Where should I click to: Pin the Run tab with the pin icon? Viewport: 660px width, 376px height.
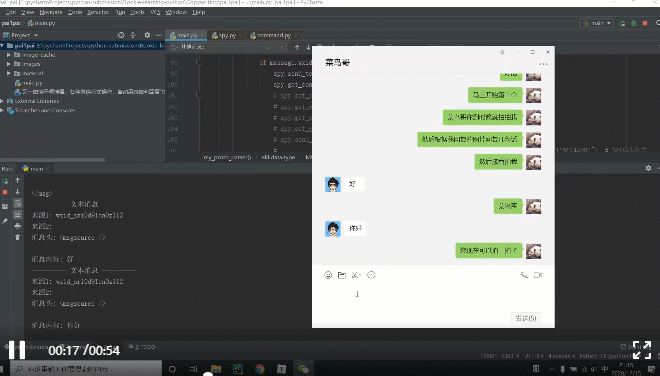point(5,221)
